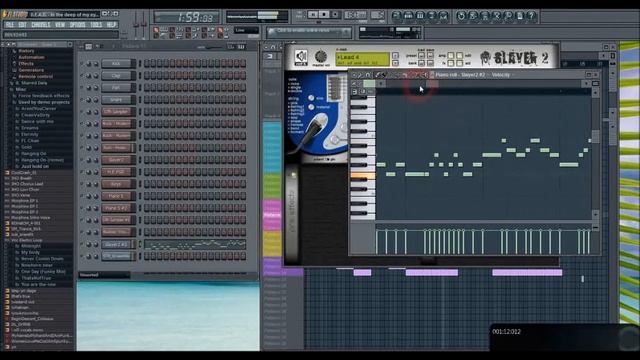Viewport: 640px width, 360px height.
Task: Click the step sequencer graph editor icon
Action: tap(231, 47)
